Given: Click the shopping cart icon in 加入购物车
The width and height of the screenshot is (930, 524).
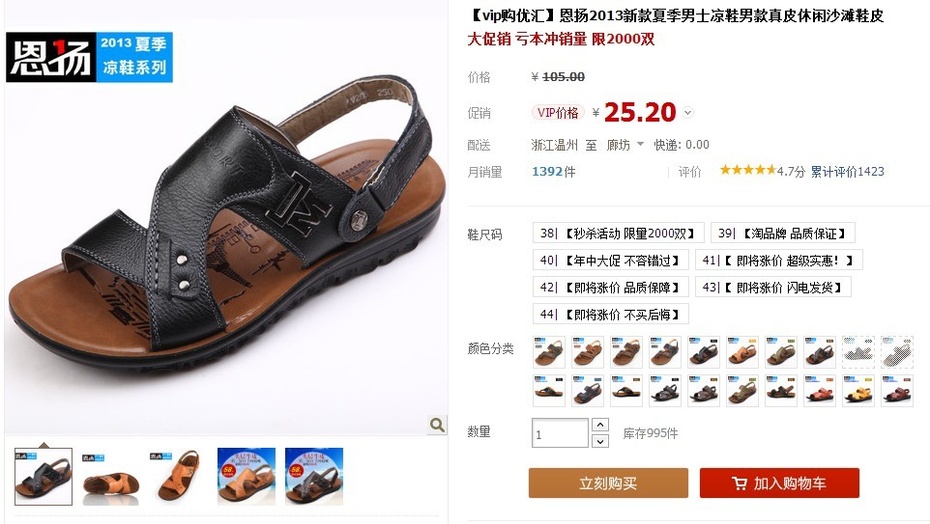Looking at the screenshot, I should pos(739,483).
